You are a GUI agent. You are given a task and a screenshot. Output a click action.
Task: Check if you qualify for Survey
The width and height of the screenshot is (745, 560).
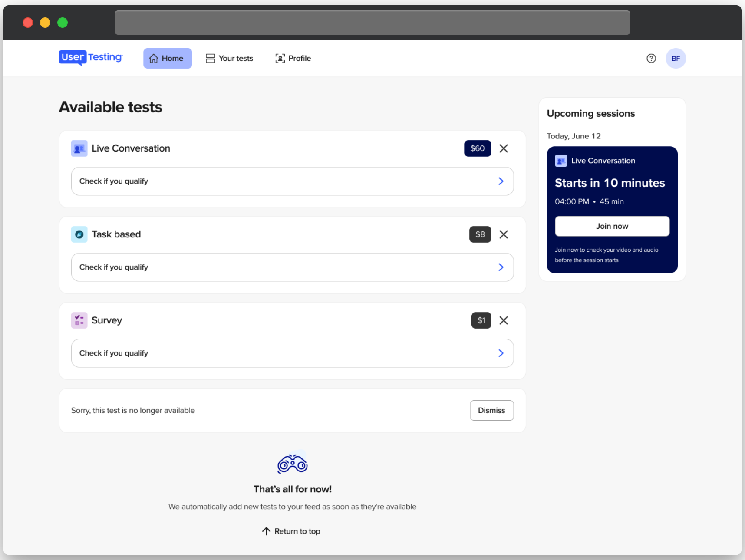tap(292, 353)
